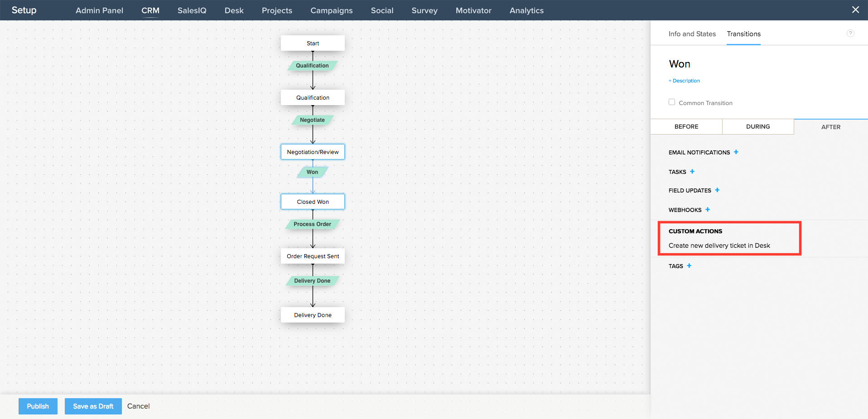Click Save as Draft button
Screen dimensions: 868x419
click(x=93, y=406)
